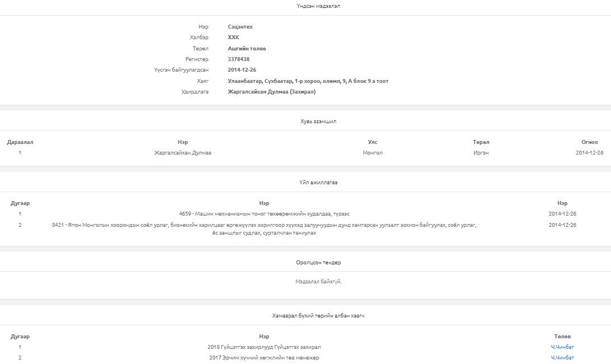Click the Хувь эзэмшил section header
The image size is (611, 364).
click(318, 122)
